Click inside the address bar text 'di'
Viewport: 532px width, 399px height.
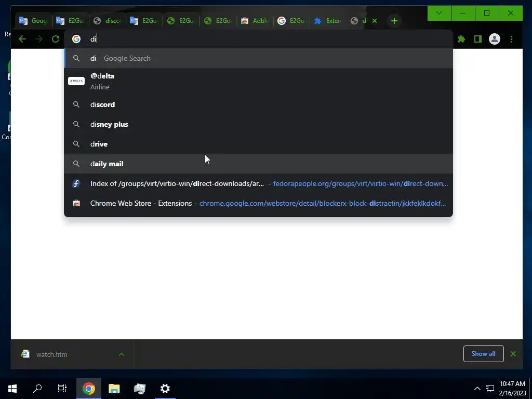click(x=94, y=39)
